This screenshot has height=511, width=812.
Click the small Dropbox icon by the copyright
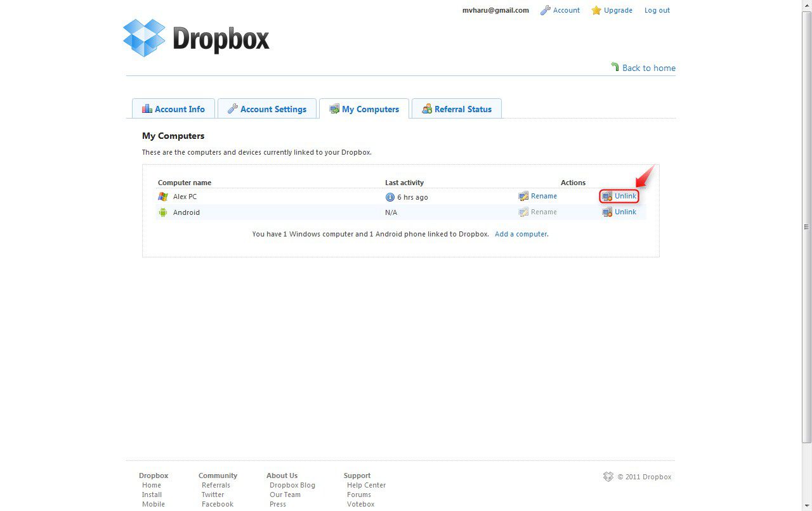608,477
